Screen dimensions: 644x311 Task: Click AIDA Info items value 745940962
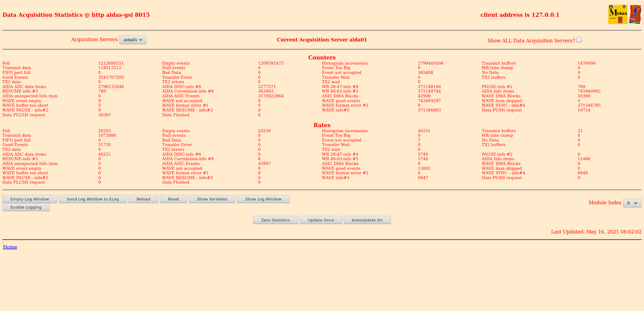click(x=589, y=91)
